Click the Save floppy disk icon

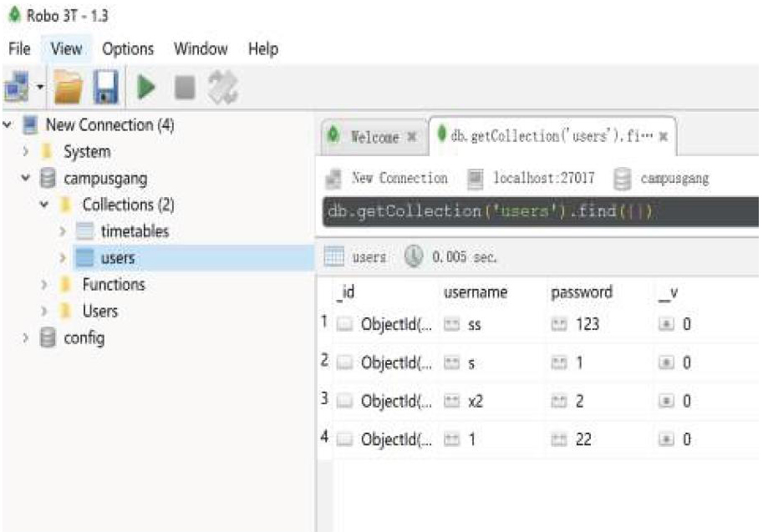(x=105, y=87)
